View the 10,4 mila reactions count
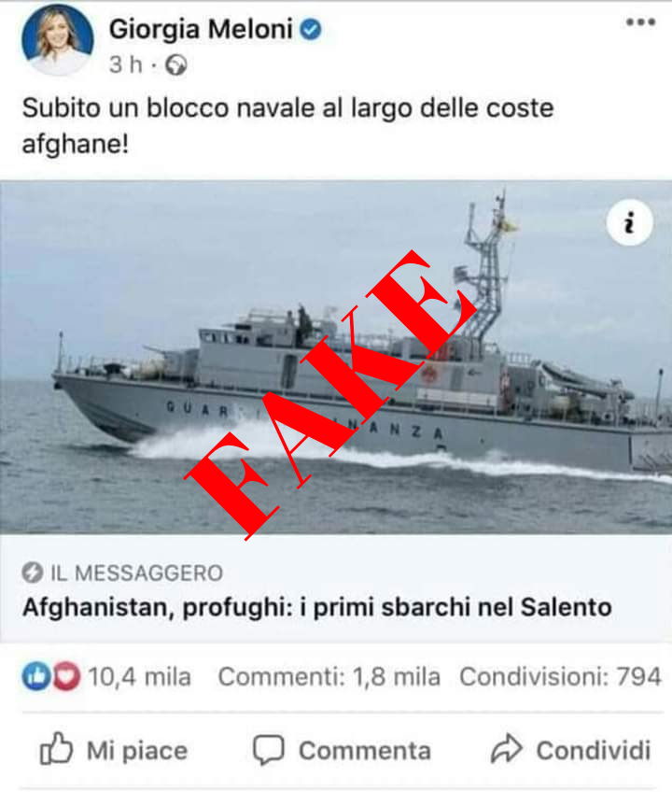672x792 pixels. click(x=139, y=676)
